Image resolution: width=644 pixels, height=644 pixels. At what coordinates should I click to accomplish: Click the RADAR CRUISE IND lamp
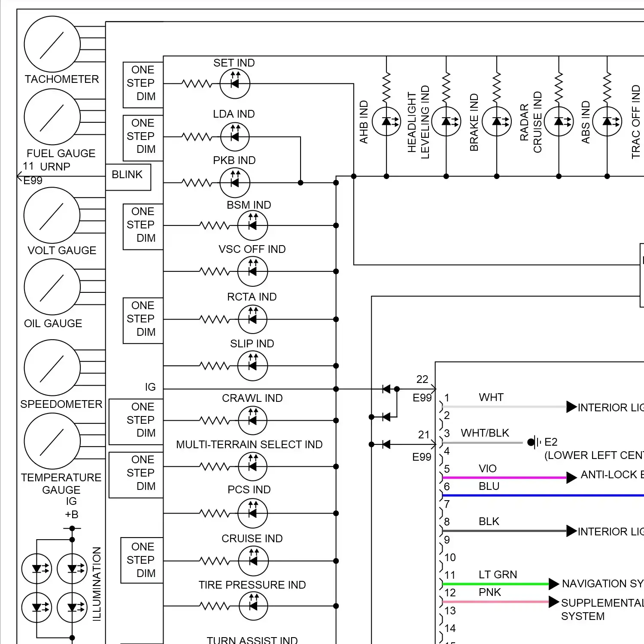coord(558,122)
